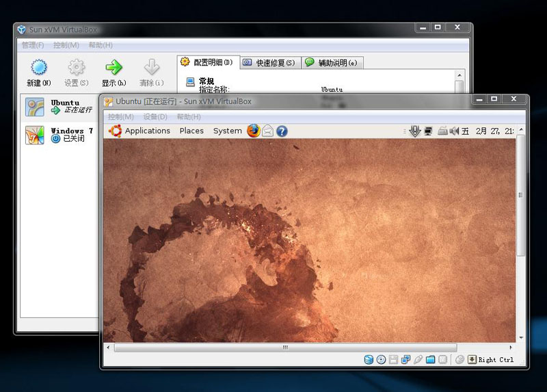Click the VM window scroll-right arrow
Image resolution: width=547 pixels, height=392 pixels.
511,348
